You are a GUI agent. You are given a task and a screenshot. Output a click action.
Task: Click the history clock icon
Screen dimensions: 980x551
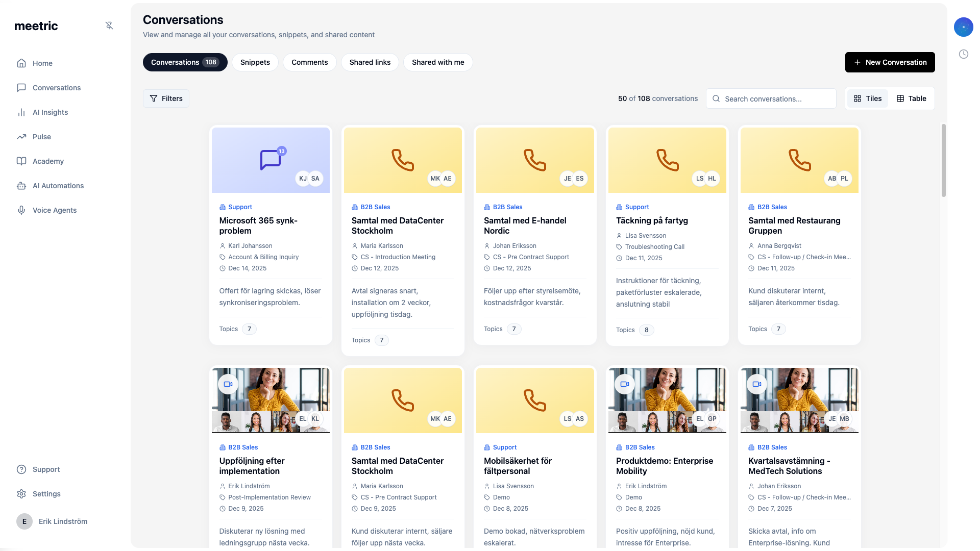click(x=963, y=54)
